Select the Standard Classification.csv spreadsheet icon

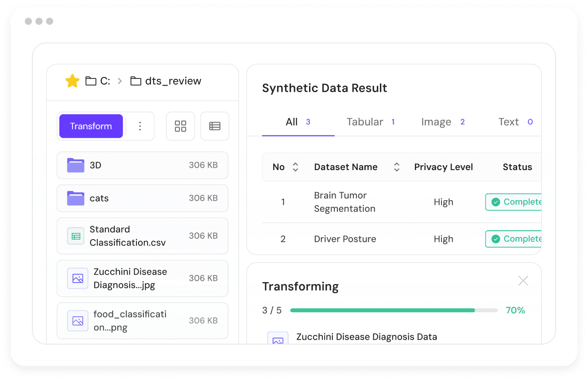pos(75,236)
